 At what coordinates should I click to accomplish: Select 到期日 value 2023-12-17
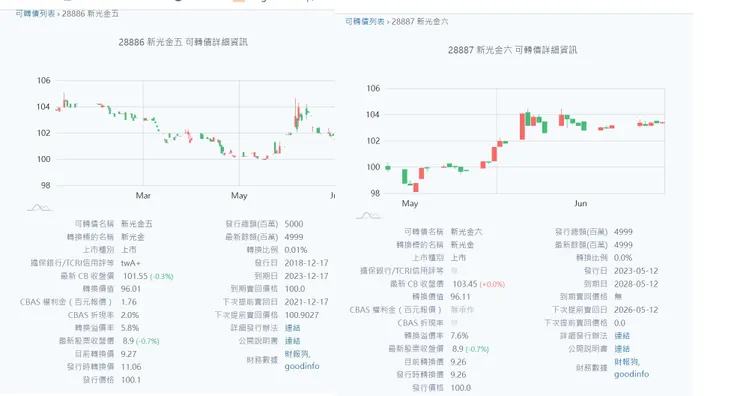point(306,276)
